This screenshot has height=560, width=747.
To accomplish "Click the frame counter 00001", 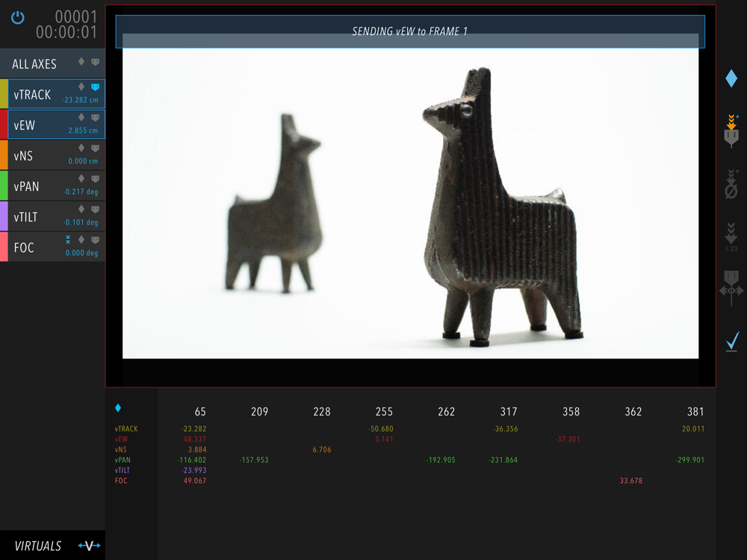I will pos(75,16).
